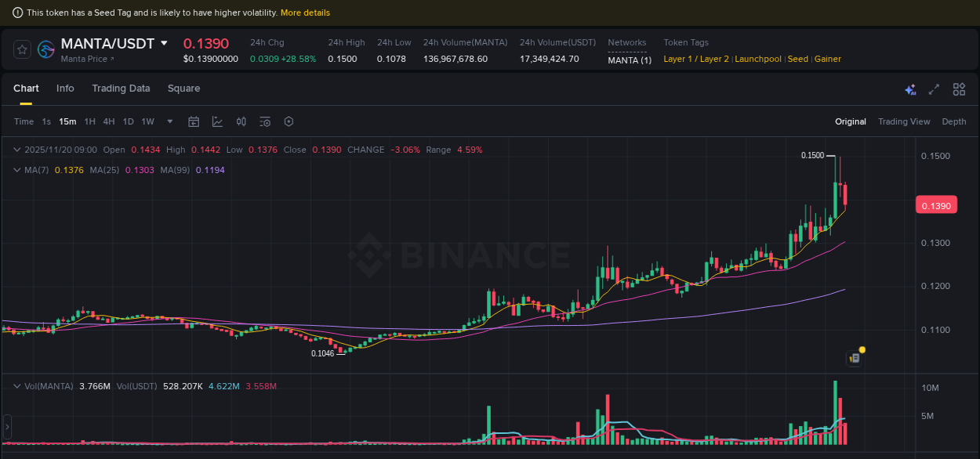Viewport: 980px width, 459px height.
Task: Open chart settings via hexagon icon
Action: (x=288, y=121)
